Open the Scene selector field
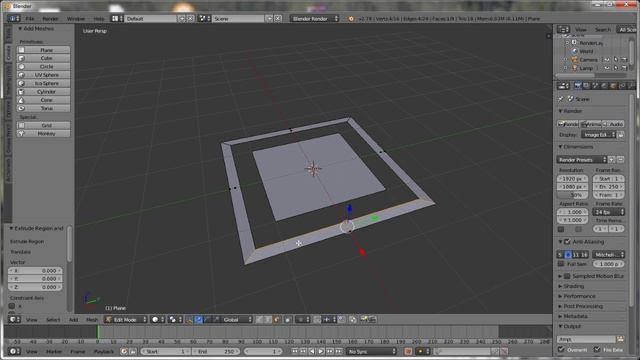This screenshot has height=360, width=640. (238, 19)
